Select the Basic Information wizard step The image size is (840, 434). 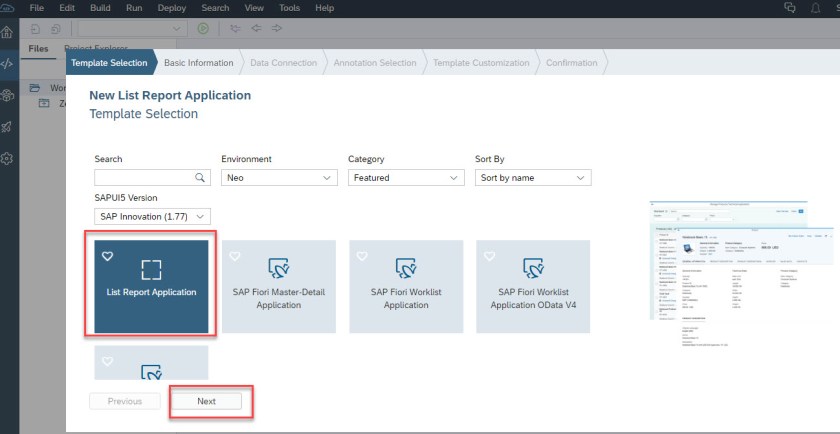coord(198,63)
